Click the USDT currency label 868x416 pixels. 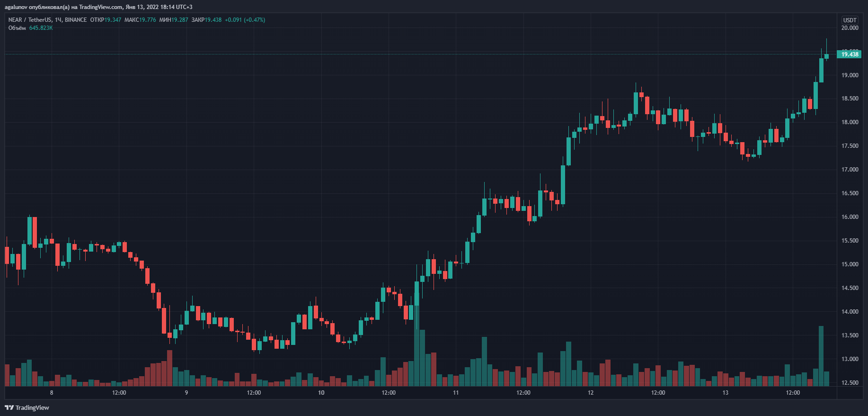pos(850,20)
